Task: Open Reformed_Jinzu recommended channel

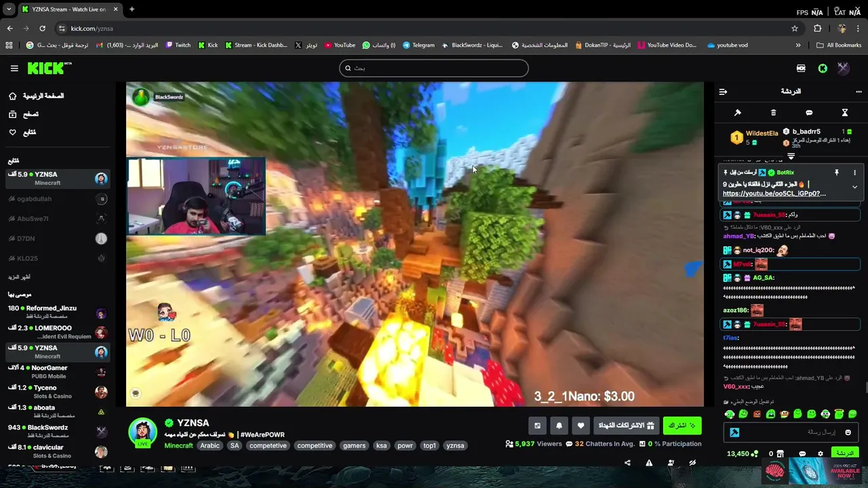Action: [x=58, y=312]
